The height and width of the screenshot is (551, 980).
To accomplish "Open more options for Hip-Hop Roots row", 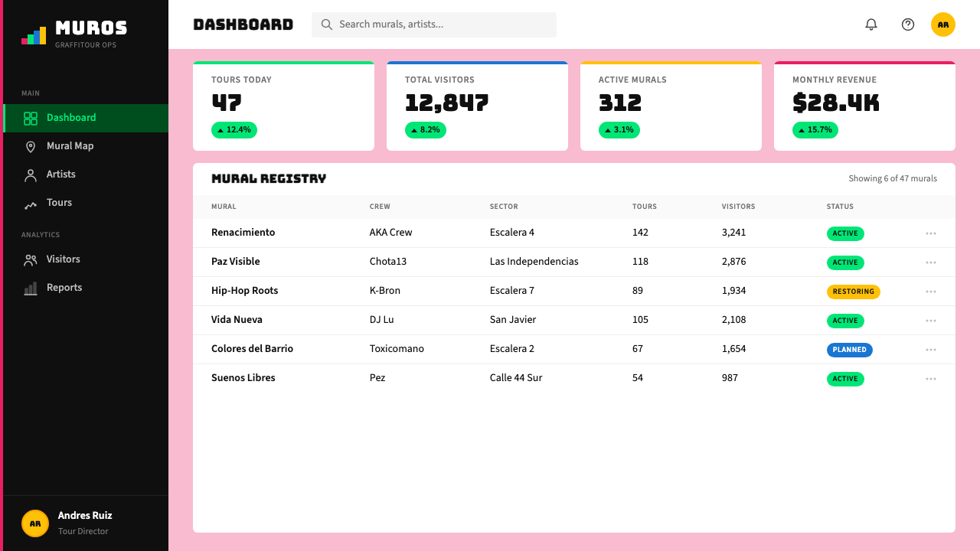I will [x=931, y=292].
